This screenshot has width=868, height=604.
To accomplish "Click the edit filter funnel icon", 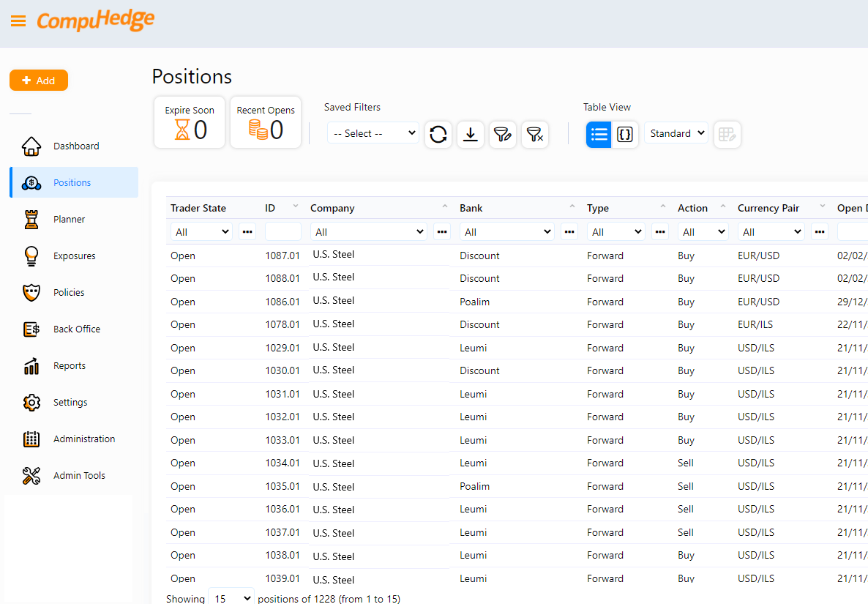I will (503, 135).
